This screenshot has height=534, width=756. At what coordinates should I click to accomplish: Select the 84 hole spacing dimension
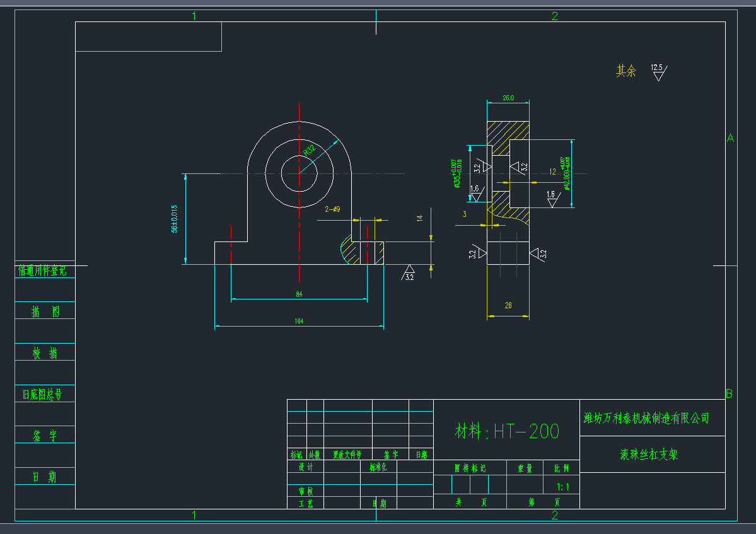pos(299,294)
